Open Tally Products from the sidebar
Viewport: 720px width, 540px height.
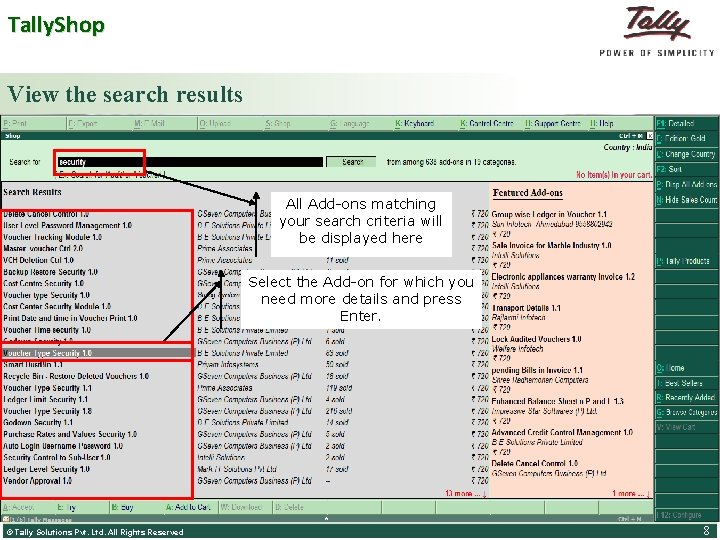click(x=686, y=261)
